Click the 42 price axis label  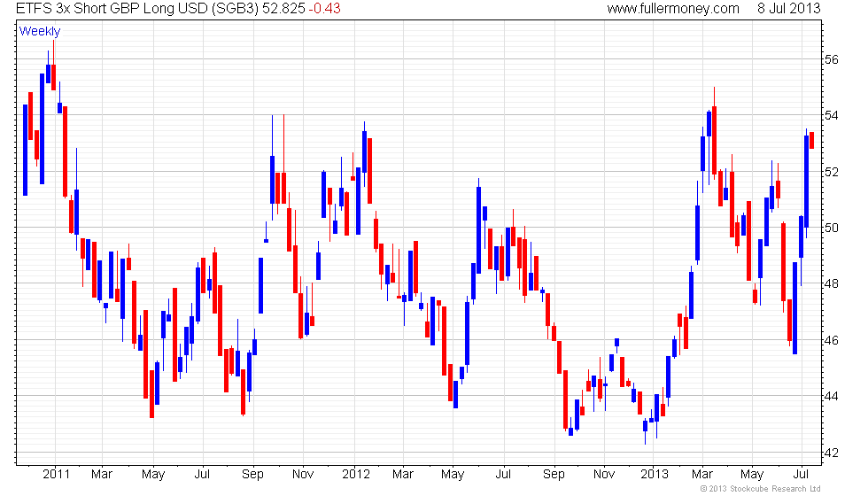tap(832, 453)
